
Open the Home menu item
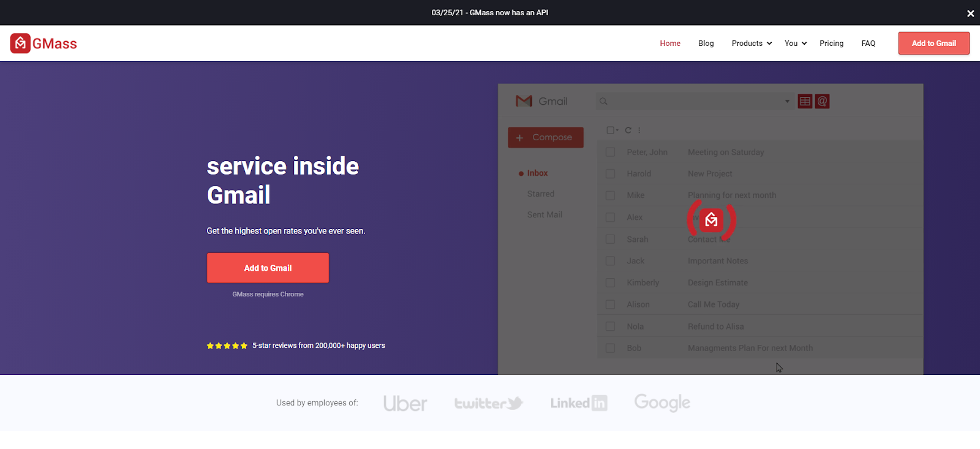pos(670,43)
